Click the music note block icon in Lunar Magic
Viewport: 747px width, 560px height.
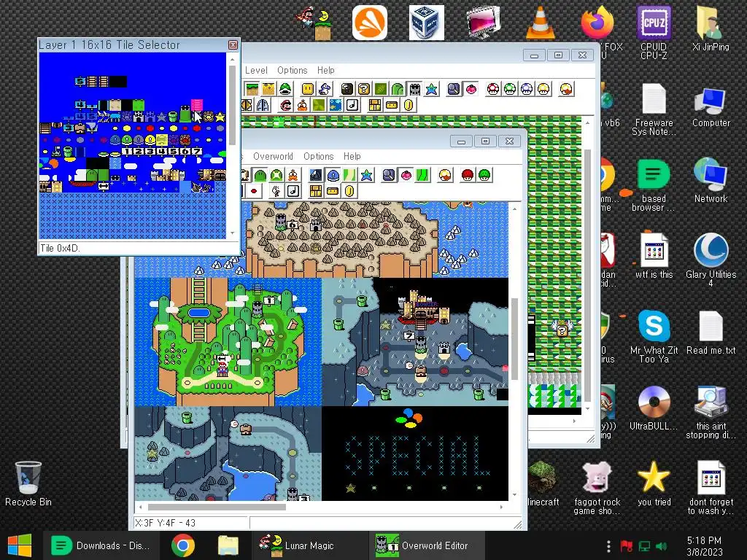(352, 105)
